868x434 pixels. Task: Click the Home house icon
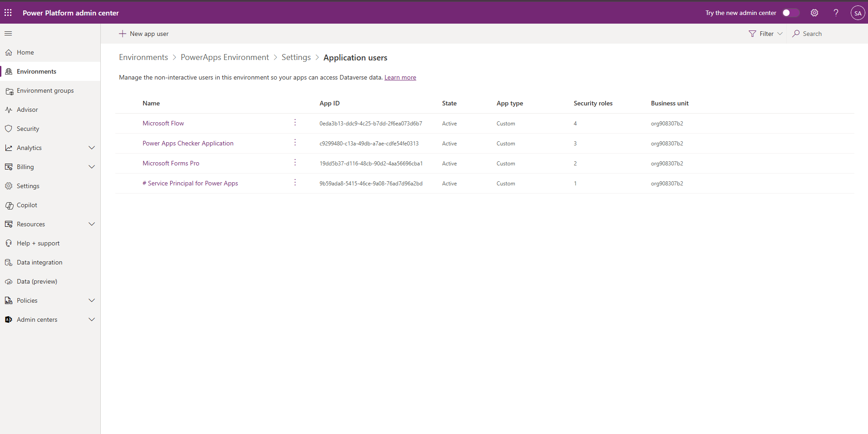pyautogui.click(x=9, y=53)
